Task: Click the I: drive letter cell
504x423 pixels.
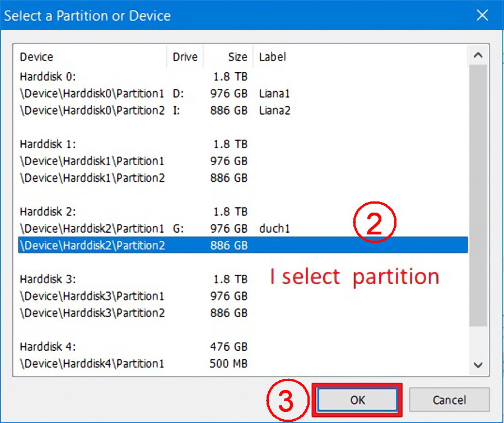Action: tap(176, 110)
